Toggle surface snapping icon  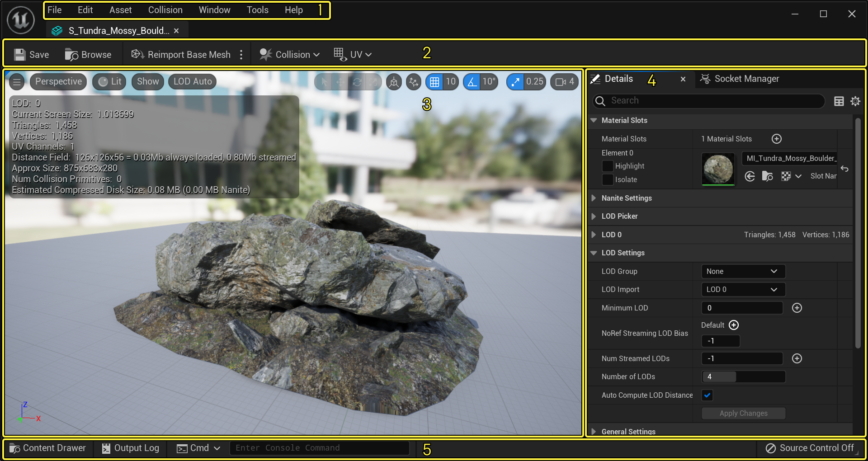[x=413, y=82]
